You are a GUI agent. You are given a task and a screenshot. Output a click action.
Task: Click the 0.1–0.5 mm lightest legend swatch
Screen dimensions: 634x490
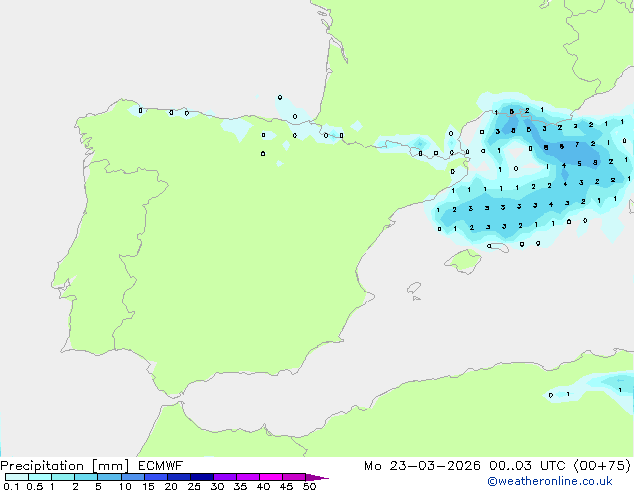click(17, 477)
